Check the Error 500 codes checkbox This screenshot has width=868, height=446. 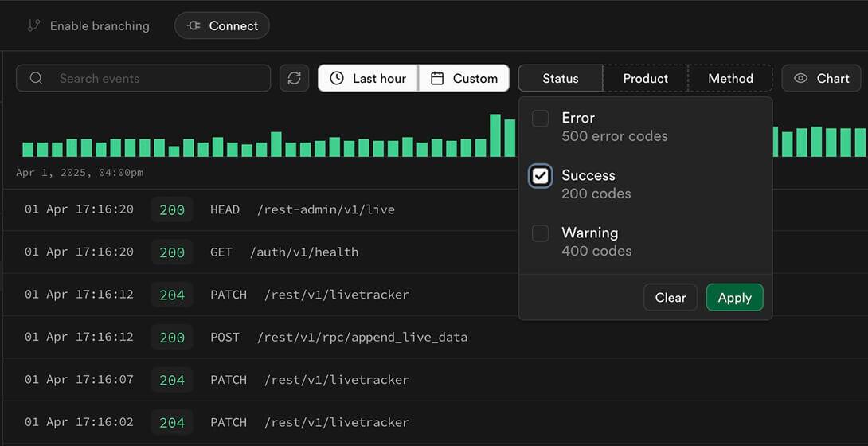(540, 119)
